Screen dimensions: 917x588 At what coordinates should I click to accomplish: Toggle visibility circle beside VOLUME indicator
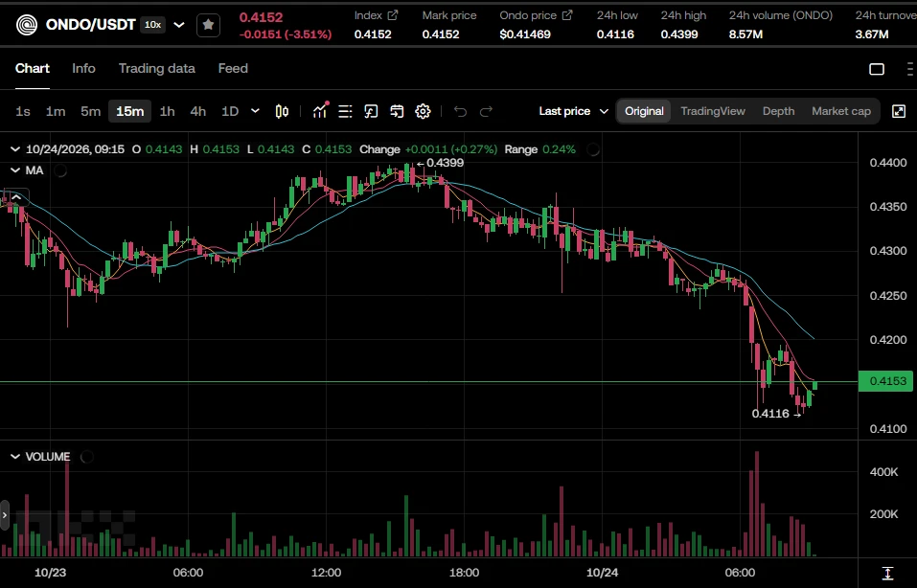(x=86, y=457)
